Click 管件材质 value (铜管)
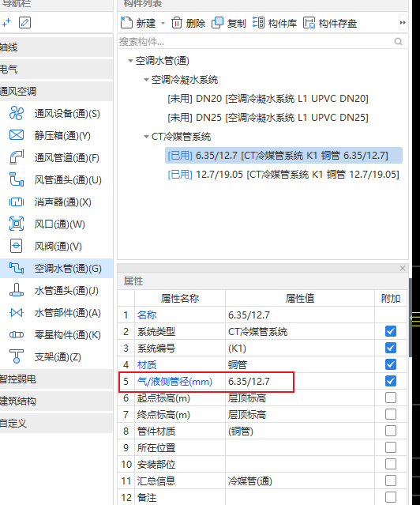This screenshot has height=505, width=420. pos(300,432)
